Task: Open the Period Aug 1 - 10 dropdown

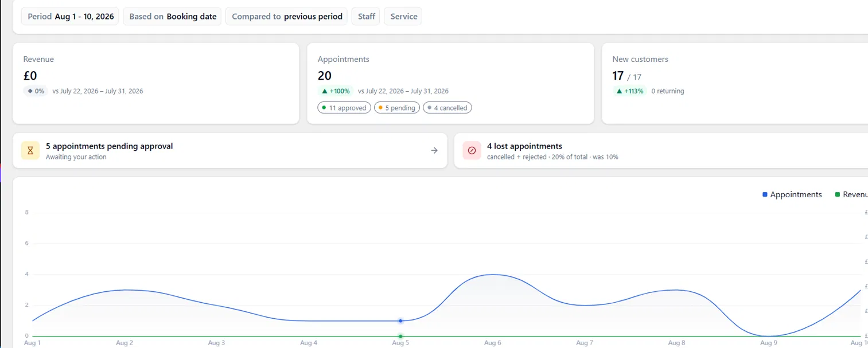Action: [x=70, y=17]
